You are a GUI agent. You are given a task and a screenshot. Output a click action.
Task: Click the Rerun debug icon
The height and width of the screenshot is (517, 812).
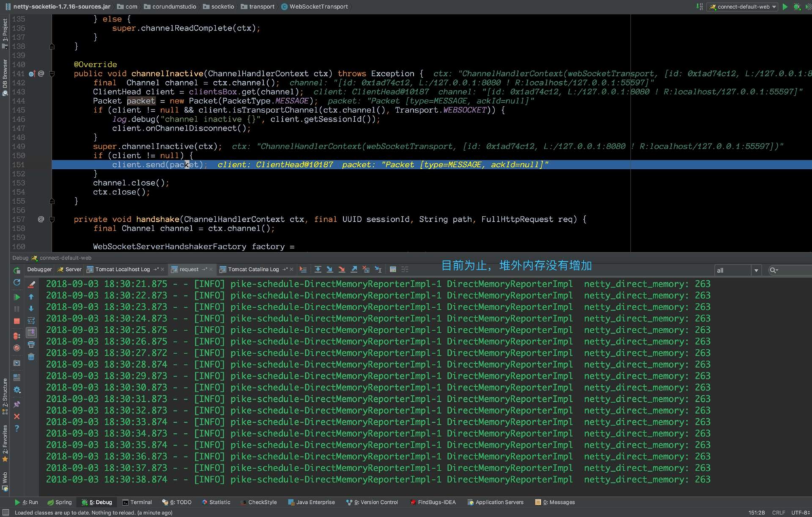[17, 270]
